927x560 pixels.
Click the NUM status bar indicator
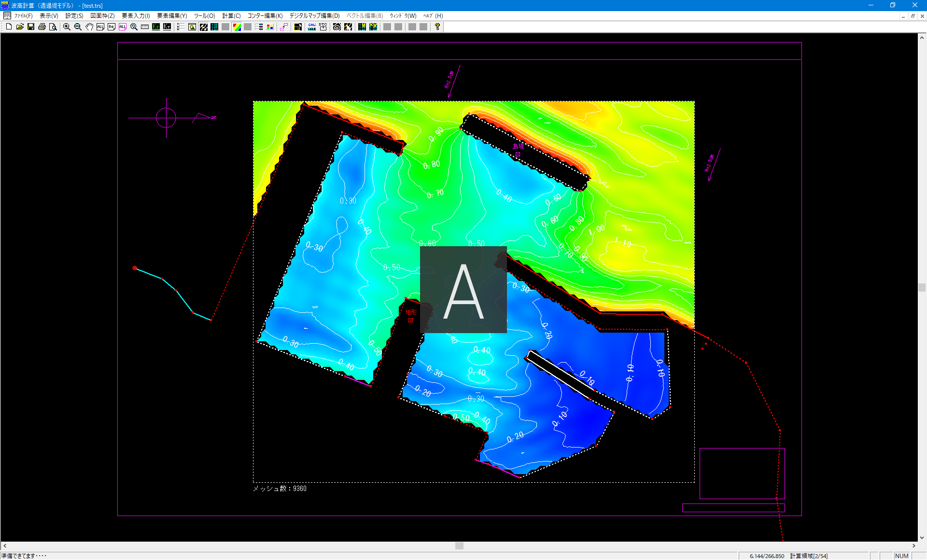click(901, 556)
